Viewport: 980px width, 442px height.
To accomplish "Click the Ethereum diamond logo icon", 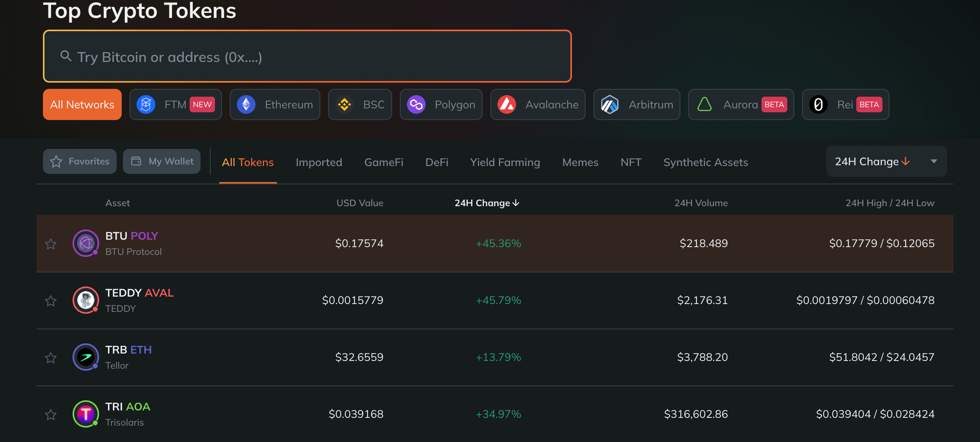I will (246, 104).
